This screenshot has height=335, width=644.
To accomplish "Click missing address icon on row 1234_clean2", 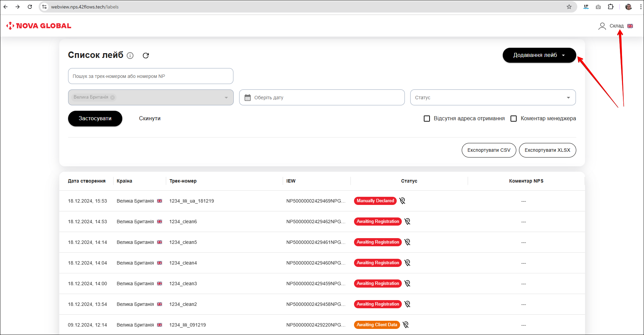I will tap(407, 304).
